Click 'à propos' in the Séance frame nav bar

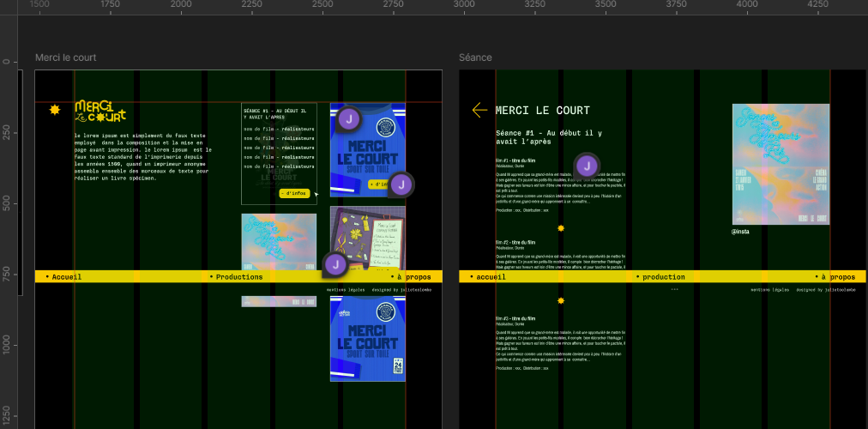(836, 277)
